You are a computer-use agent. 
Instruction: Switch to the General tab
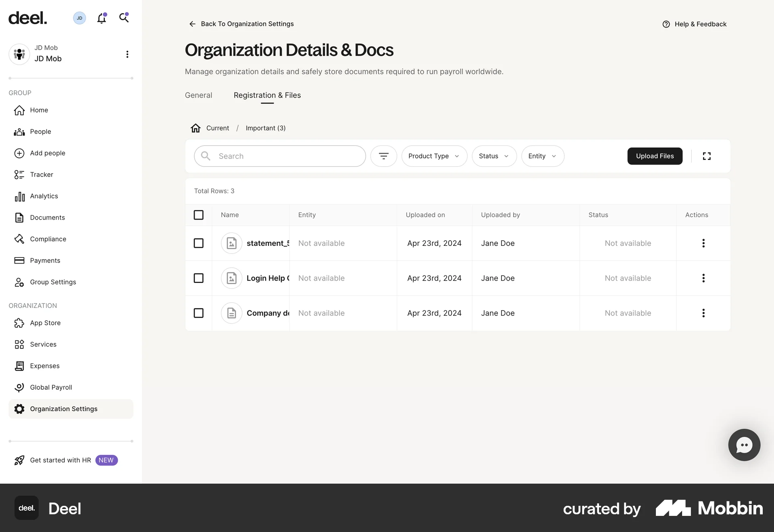pos(198,95)
